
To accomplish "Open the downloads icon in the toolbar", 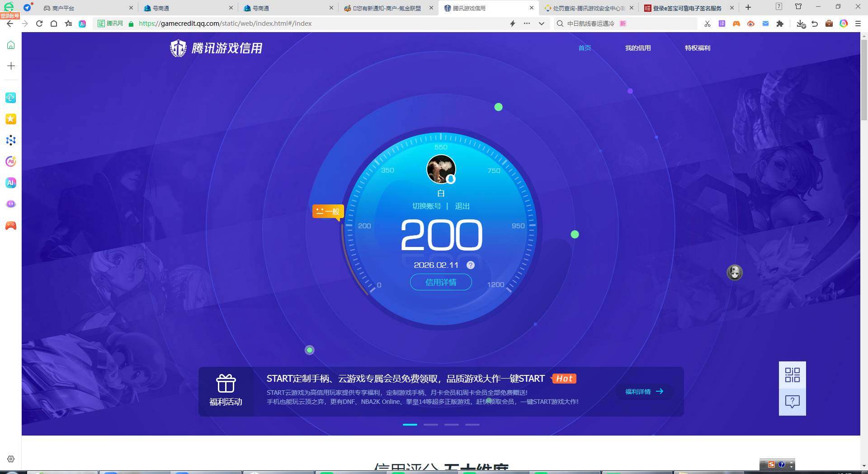I will 799,24.
